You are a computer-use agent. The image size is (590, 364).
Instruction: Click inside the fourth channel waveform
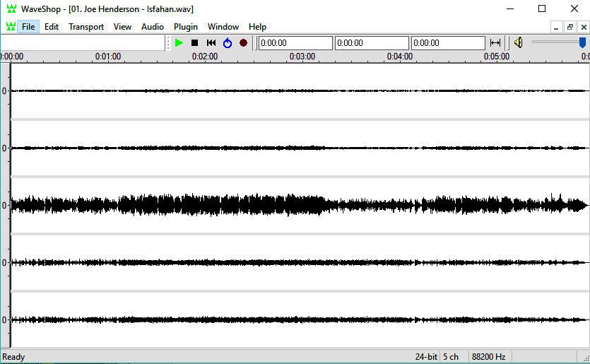pos(300,262)
